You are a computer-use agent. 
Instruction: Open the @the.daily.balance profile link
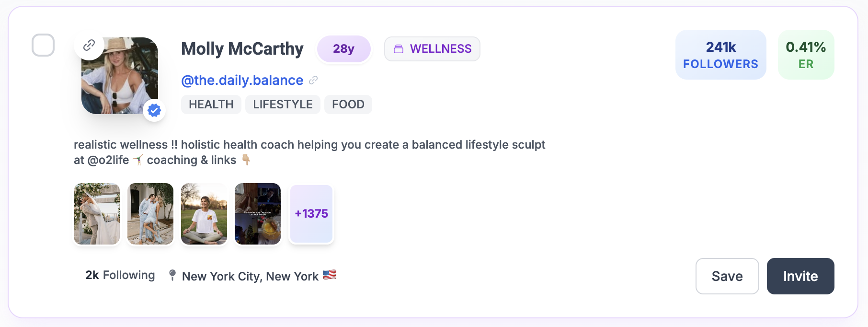tap(242, 80)
